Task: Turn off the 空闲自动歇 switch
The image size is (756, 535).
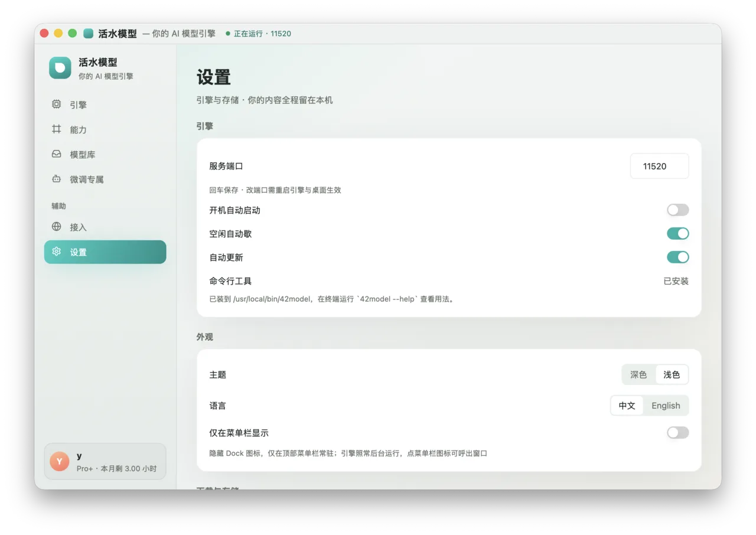Action: (x=678, y=233)
